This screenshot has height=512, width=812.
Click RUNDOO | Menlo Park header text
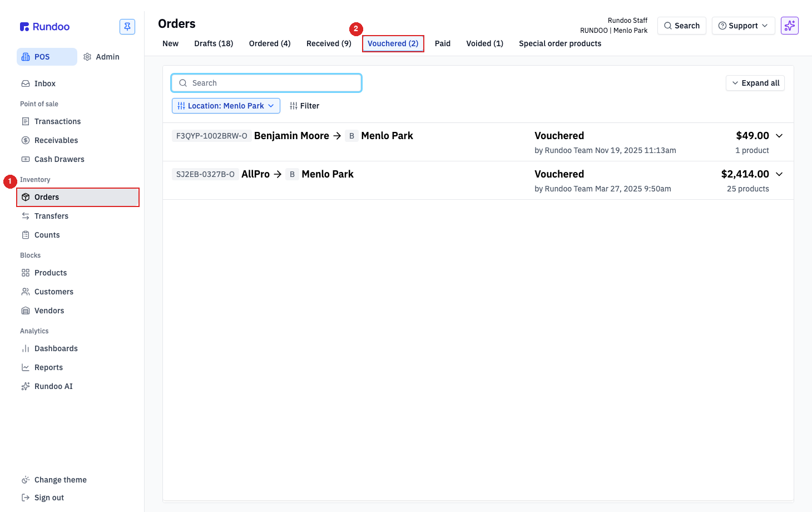(613, 31)
